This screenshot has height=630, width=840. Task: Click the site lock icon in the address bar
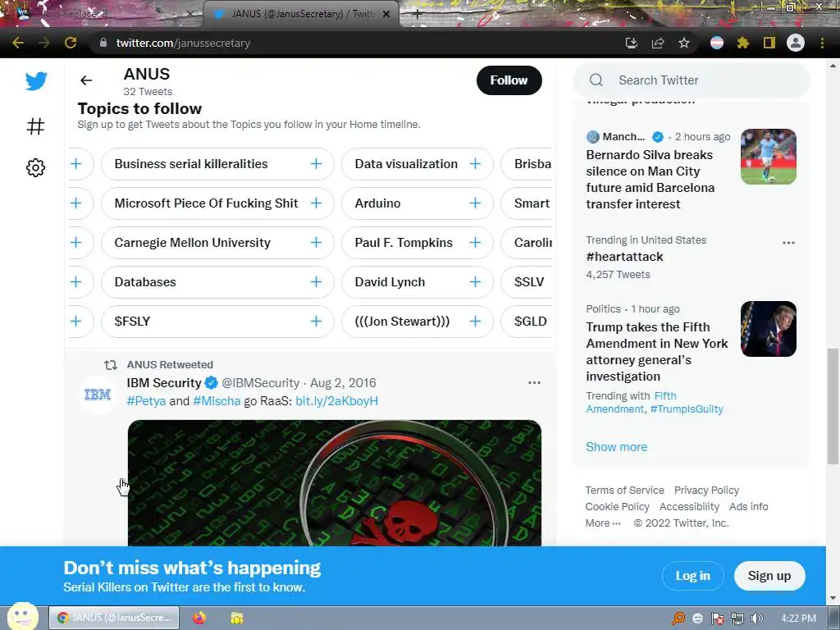(x=103, y=43)
